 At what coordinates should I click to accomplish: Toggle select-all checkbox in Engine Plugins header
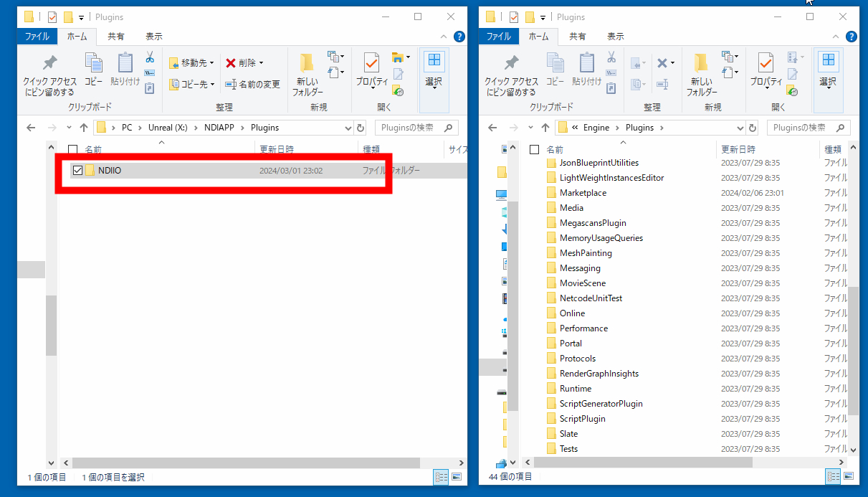(534, 150)
